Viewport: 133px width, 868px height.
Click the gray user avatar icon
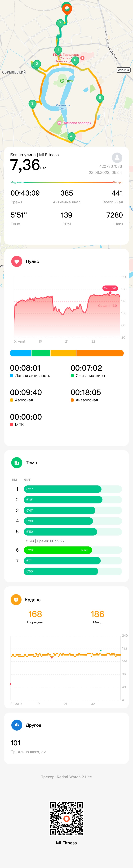pyautogui.click(x=117, y=158)
